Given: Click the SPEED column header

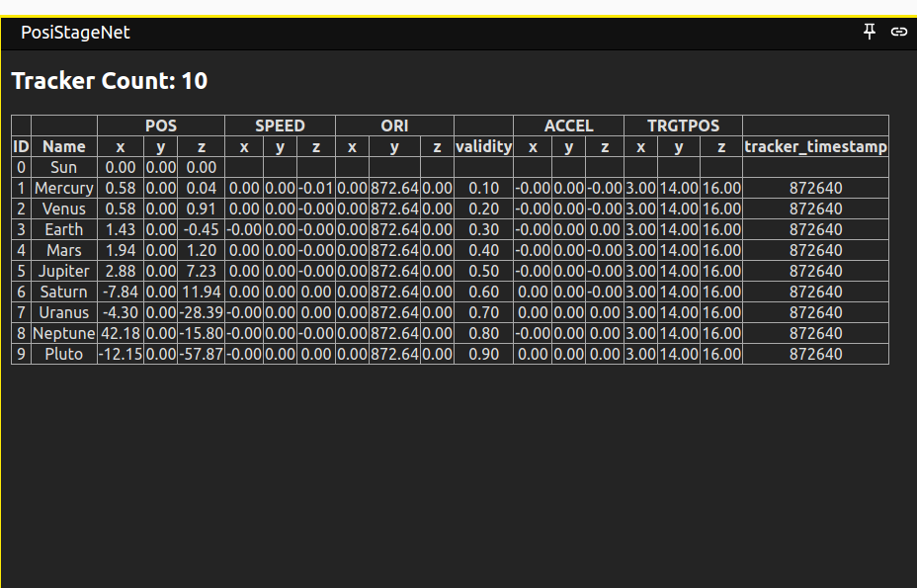Looking at the screenshot, I should 280,126.
